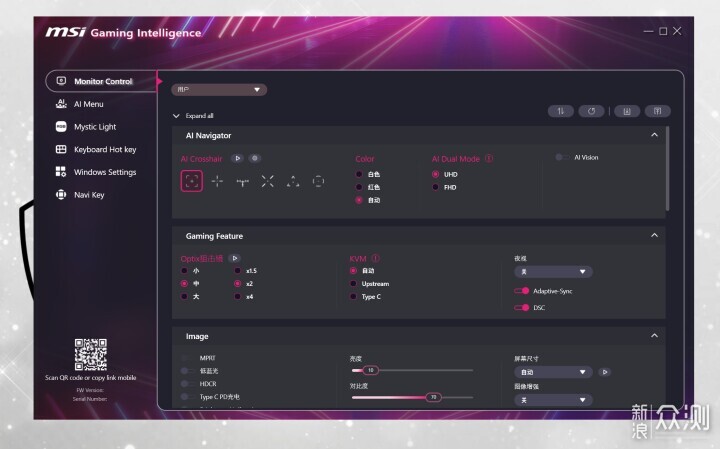Select FHD in AI Dual Mode
This screenshot has height=449, width=720.
[x=435, y=187]
